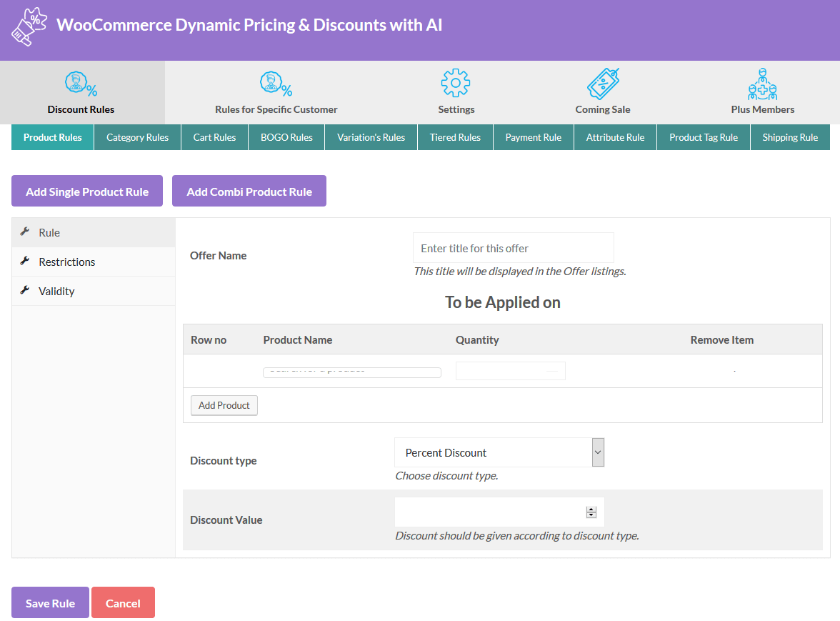Screen dimensions: 840x621
Task: Click the wrench icon beside Rule
Action: pos(24,232)
